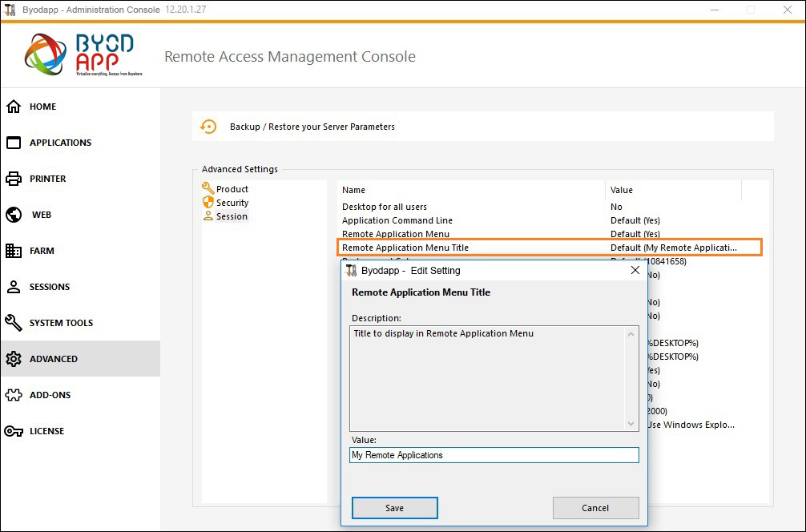Click the Value input field
The width and height of the screenshot is (806, 532).
click(x=494, y=455)
